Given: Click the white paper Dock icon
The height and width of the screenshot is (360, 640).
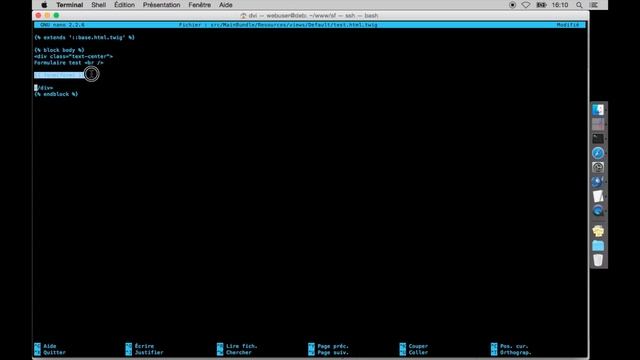Looking at the screenshot, I should (598, 196).
